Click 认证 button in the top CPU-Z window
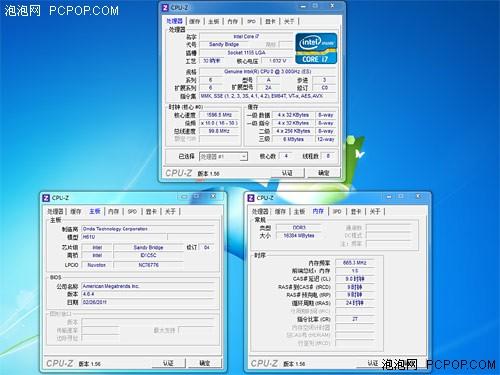The image size is (500, 375). (287, 173)
